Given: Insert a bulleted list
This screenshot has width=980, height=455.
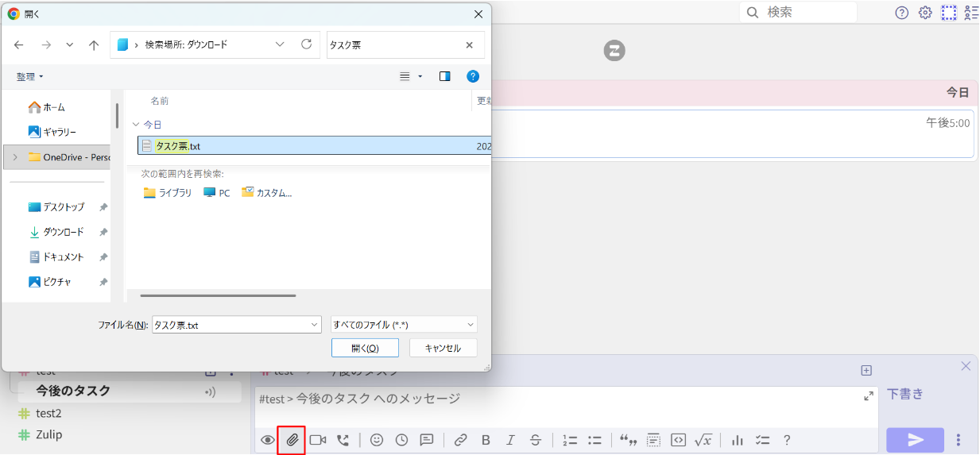Looking at the screenshot, I should 595,440.
